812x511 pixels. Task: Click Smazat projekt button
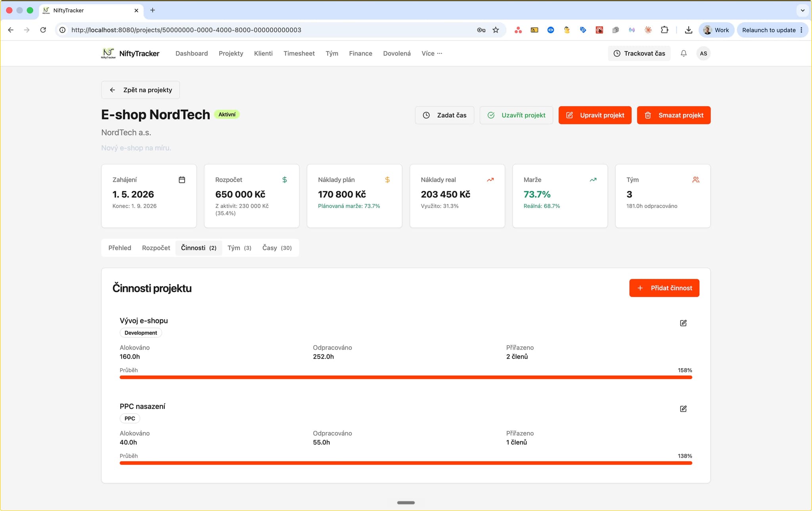coord(674,115)
